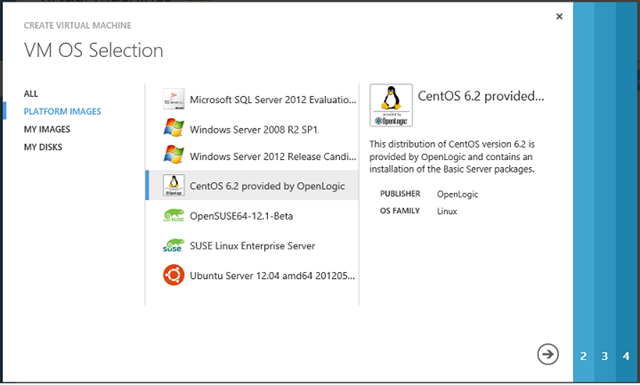Image resolution: width=640 pixels, height=385 pixels.
Task: Select Ubuntu Server 12.04 amd64 entry
Action: click(252, 276)
